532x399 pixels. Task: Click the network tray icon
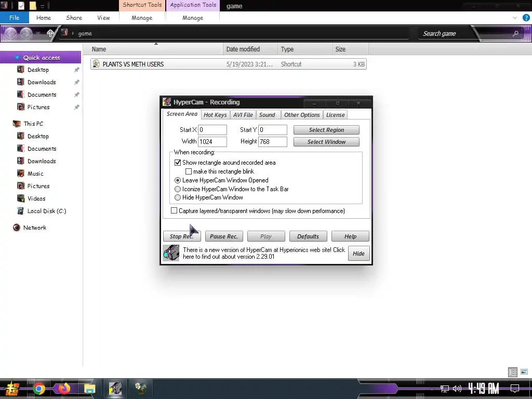click(x=445, y=389)
